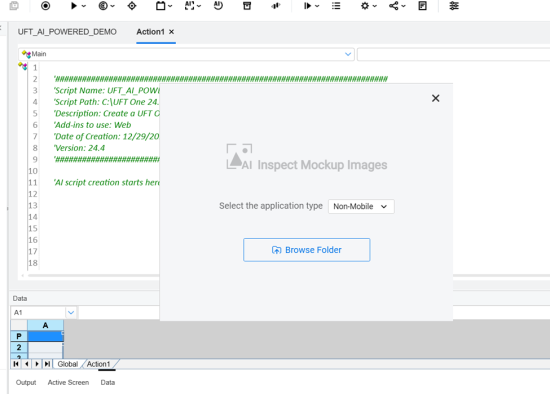Viewport: 550px width, 394px height.
Task: Click the sound-wave toolbar icon
Action: 276,6
